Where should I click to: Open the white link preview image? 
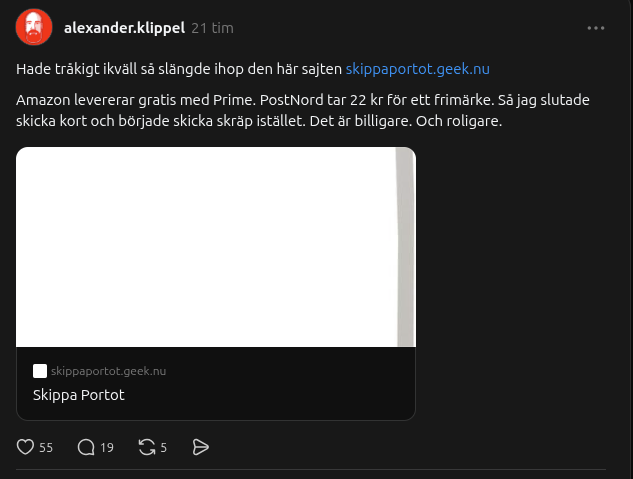tap(205, 247)
